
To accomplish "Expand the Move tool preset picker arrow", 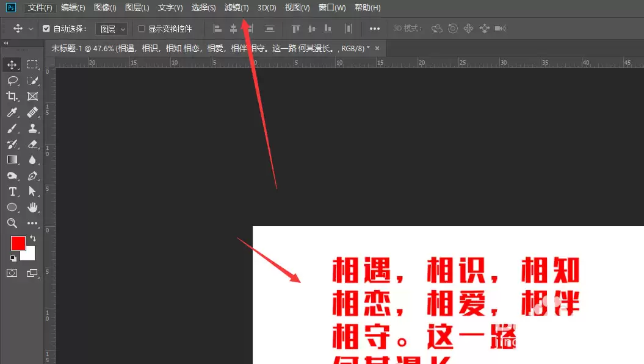I will point(31,29).
